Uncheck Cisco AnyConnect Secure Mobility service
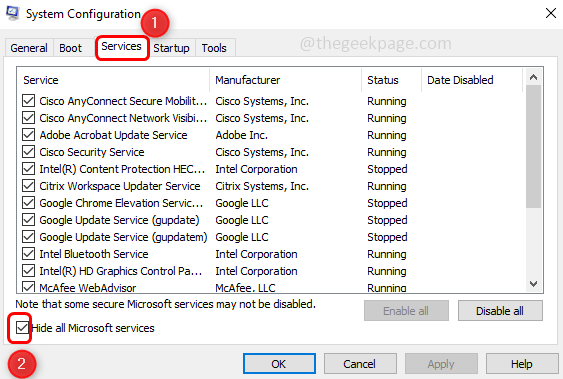 [28, 101]
